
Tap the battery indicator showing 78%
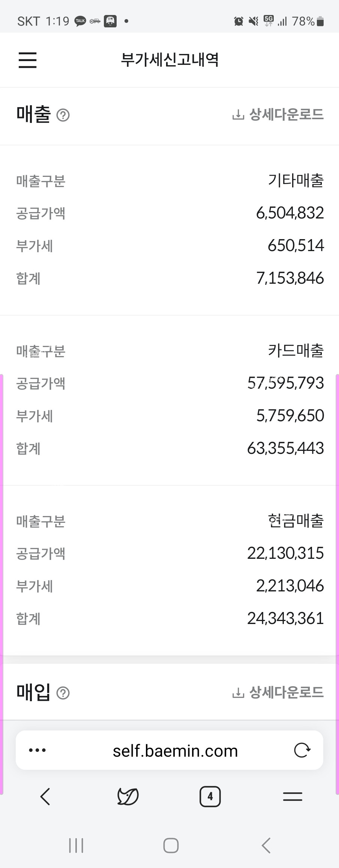[x=307, y=21]
